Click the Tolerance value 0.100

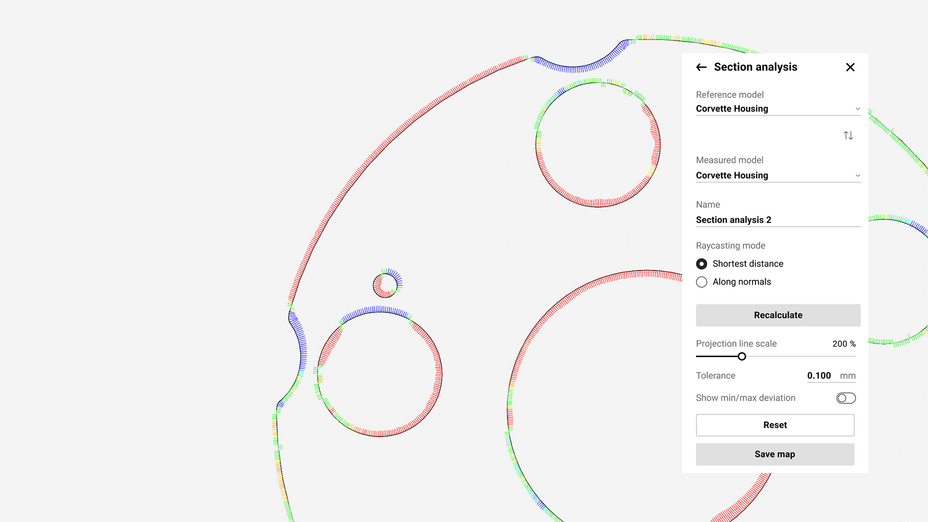click(x=819, y=376)
